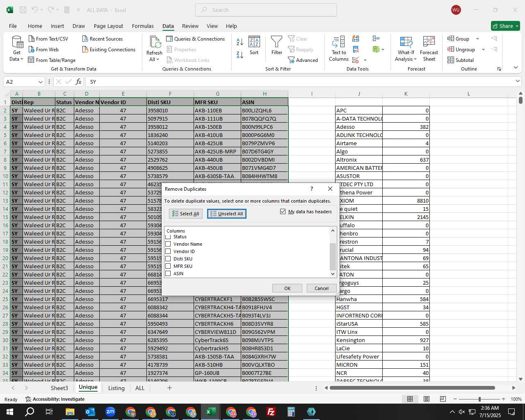This screenshot has width=525, height=420.
Task: Open the Ungroup dropdown arrow
Action: point(483,49)
